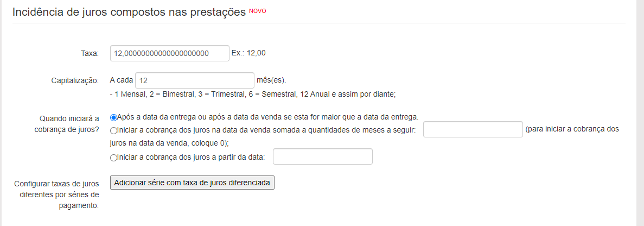This screenshot has width=644, height=226.
Task: Click the 'Quando iniciará a cobrança de juros?' label
Action: (x=69, y=123)
